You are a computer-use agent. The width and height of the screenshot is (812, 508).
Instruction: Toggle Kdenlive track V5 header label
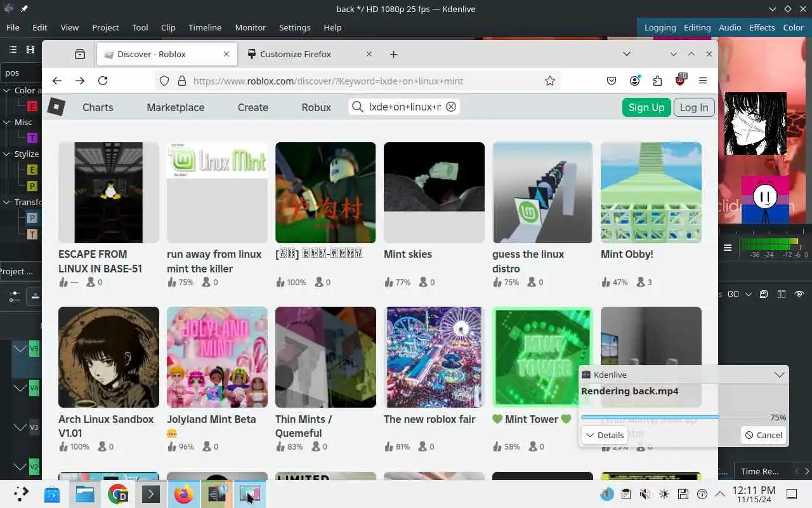(34, 349)
